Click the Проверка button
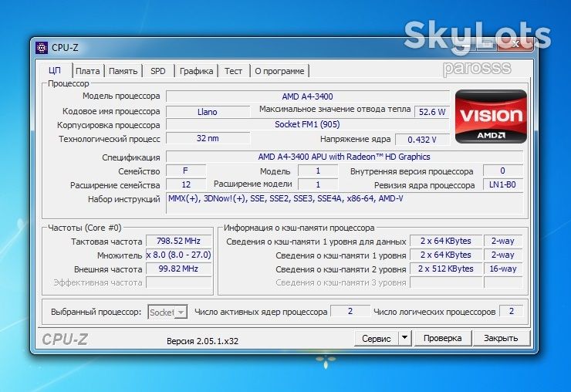The image size is (571, 392). (x=442, y=338)
